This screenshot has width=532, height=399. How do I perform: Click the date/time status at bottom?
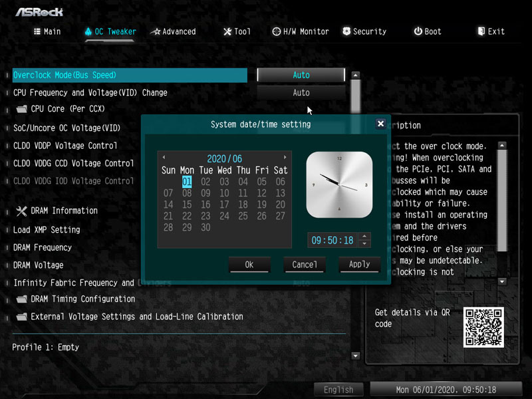pyautogui.click(x=446, y=390)
